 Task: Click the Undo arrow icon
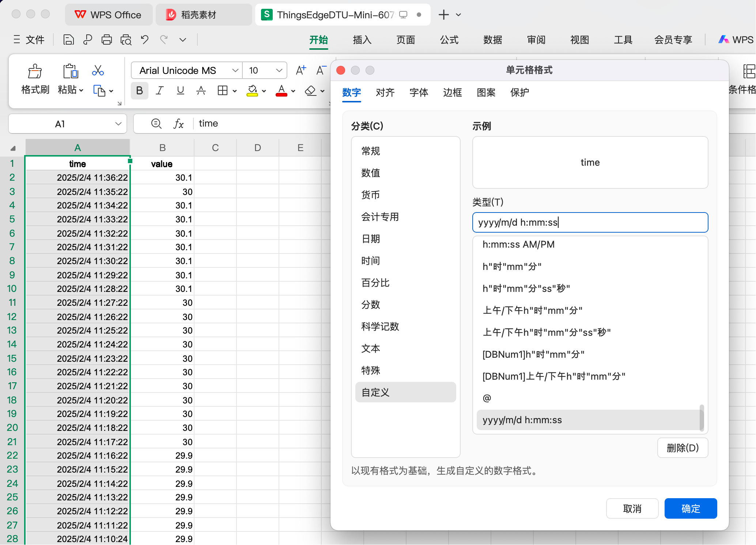pos(145,40)
